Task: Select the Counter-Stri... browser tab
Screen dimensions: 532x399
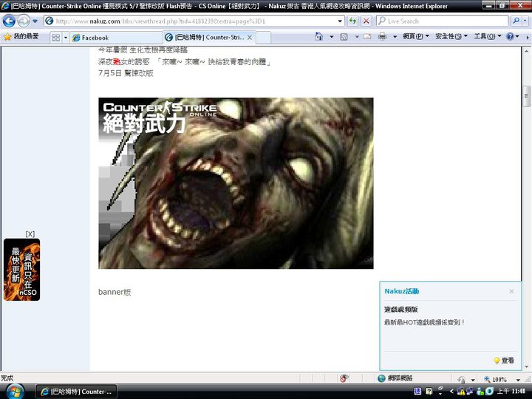Action: click(208, 38)
